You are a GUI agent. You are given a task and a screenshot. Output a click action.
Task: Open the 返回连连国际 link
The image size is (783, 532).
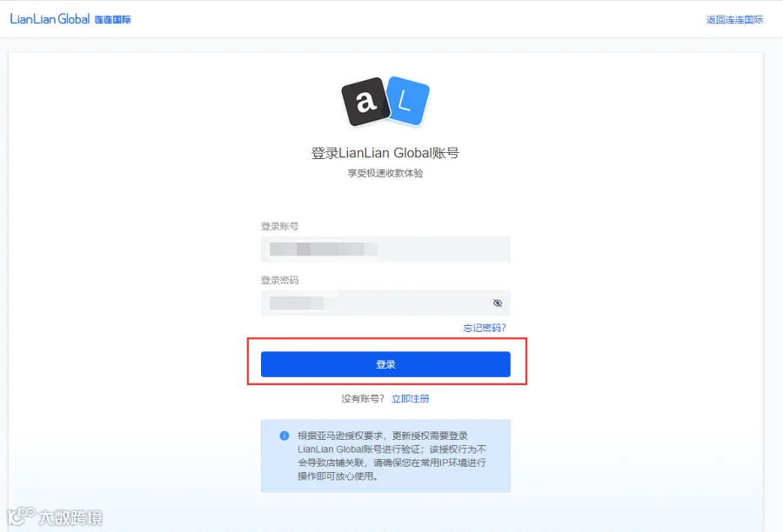734,19
